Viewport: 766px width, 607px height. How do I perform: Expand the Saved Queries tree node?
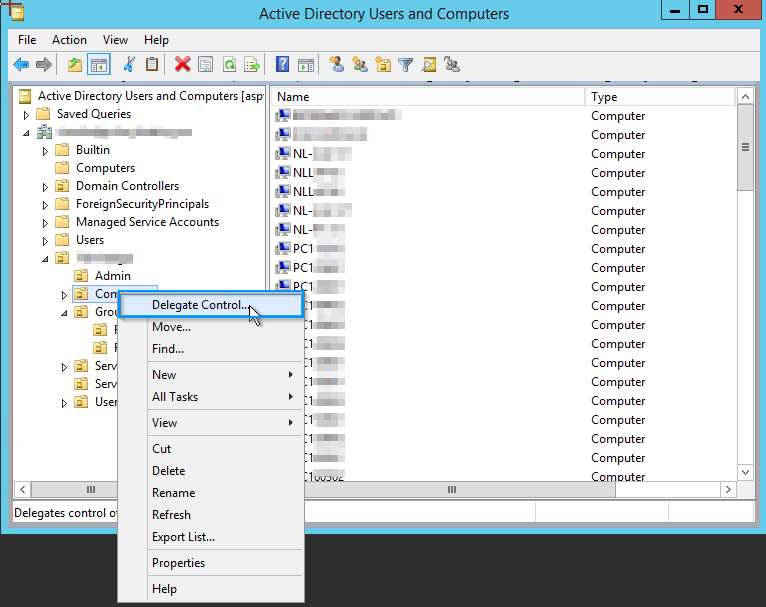pyautogui.click(x=27, y=115)
